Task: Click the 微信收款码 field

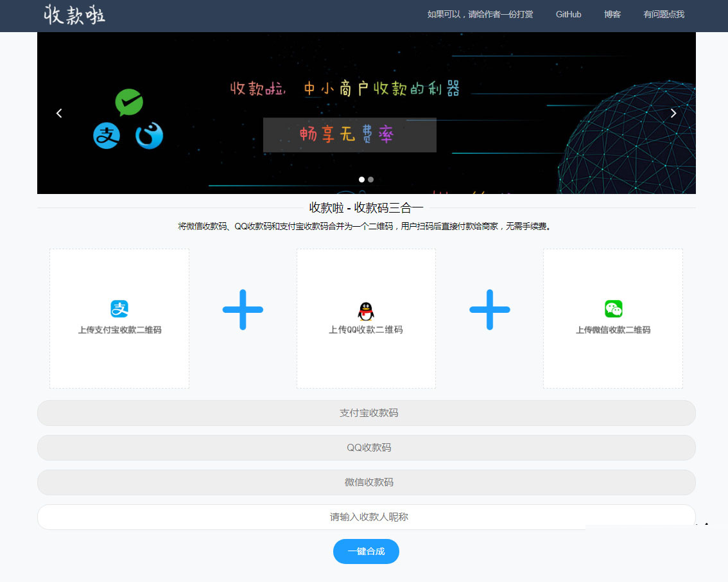Action: (x=367, y=482)
